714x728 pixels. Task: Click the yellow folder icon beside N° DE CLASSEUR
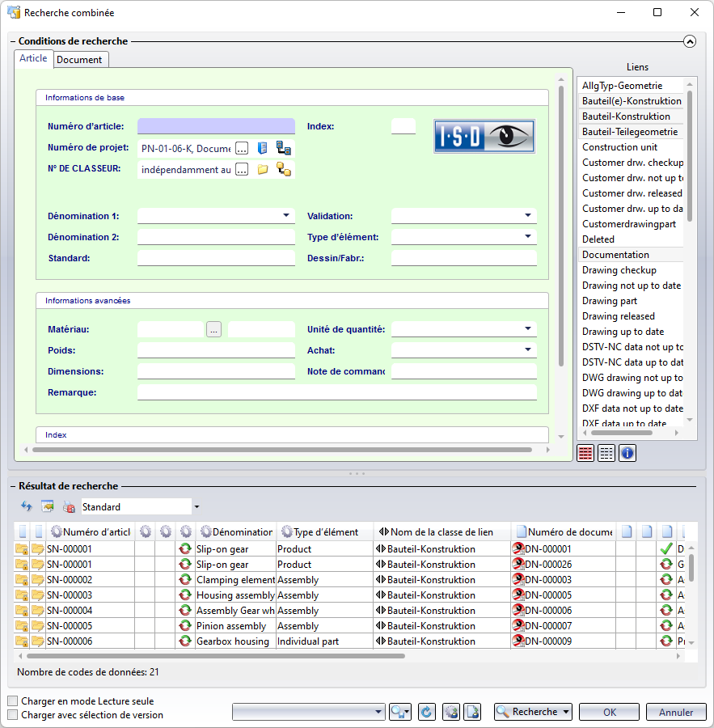pos(262,169)
